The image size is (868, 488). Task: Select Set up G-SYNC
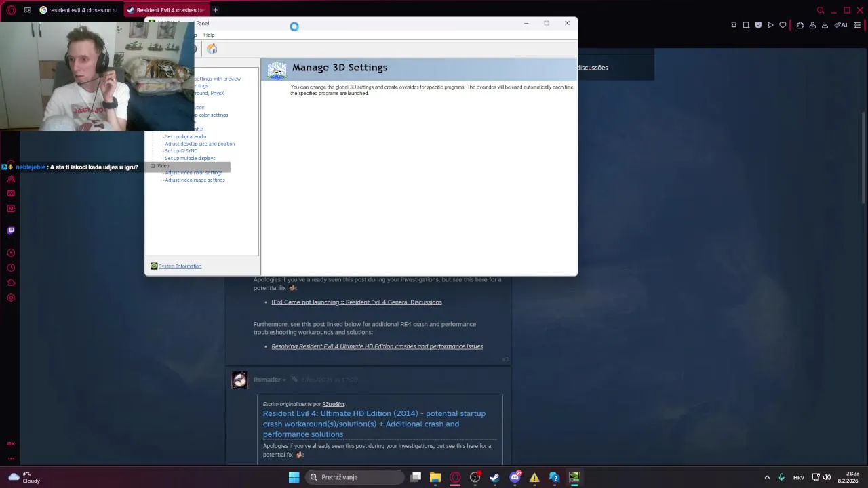tap(181, 151)
